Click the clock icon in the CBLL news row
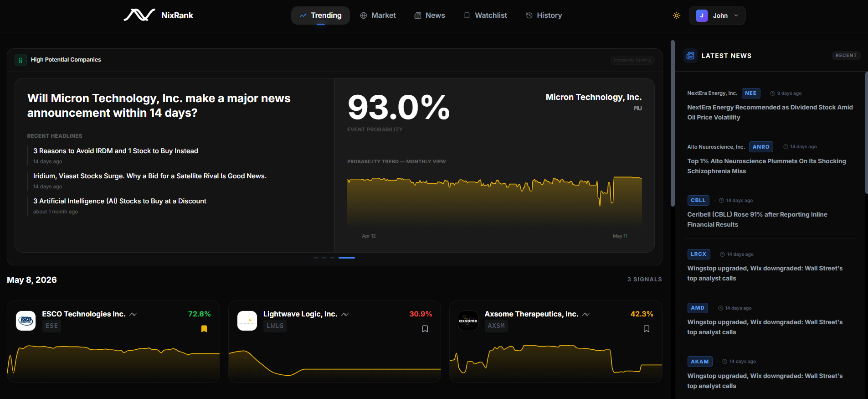868x399 pixels. pyautogui.click(x=722, y=201)
